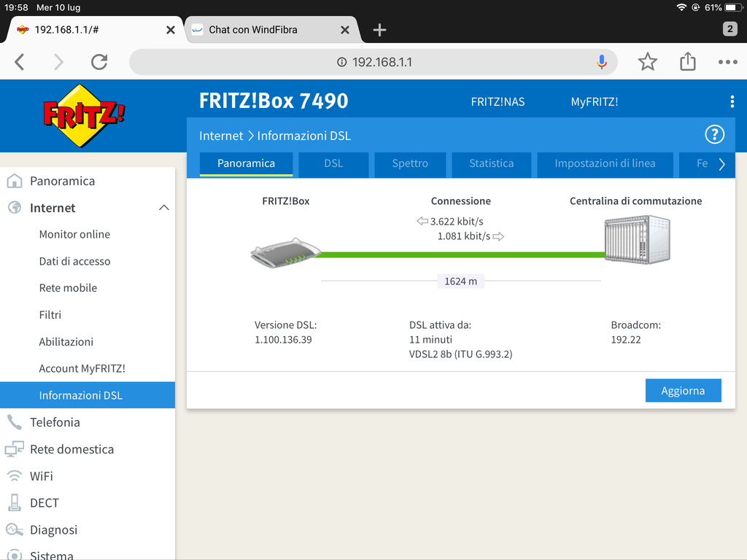Image resolution: width=747 pixels, height=560 pixels.
Task: Click the Panoramica house icon in sidebar
Action: click(x=15, y=181)
